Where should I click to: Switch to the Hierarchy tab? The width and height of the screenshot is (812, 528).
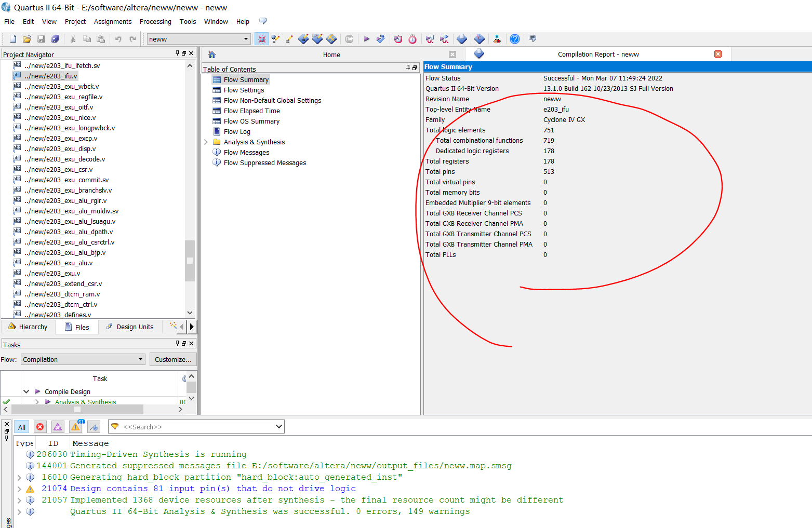click(28, 327)
